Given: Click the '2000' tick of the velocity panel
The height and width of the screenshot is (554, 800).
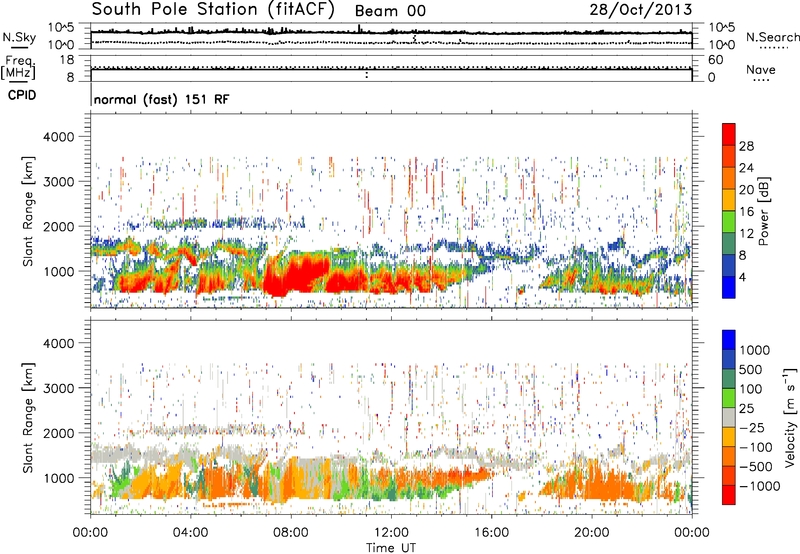Looking at the screenshot, I should point(59,433).
